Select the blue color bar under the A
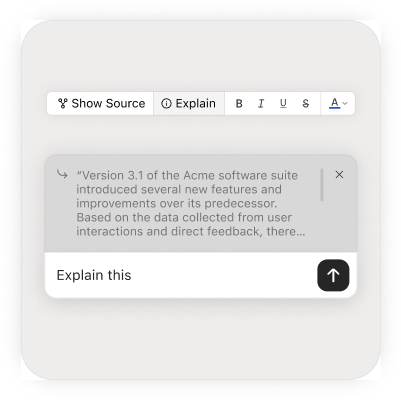Screen dimensions: 401x400 tap(335, 108)
